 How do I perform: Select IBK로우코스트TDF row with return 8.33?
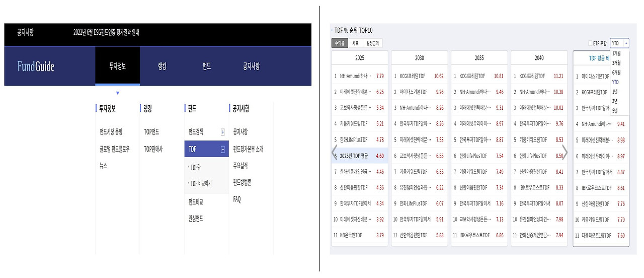539,187
